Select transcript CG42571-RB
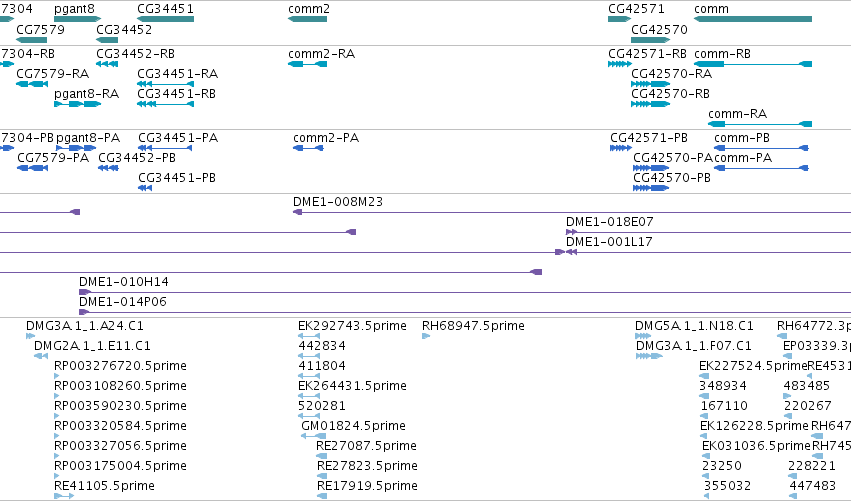The image size is (851, 501). (x=619, y=64)
